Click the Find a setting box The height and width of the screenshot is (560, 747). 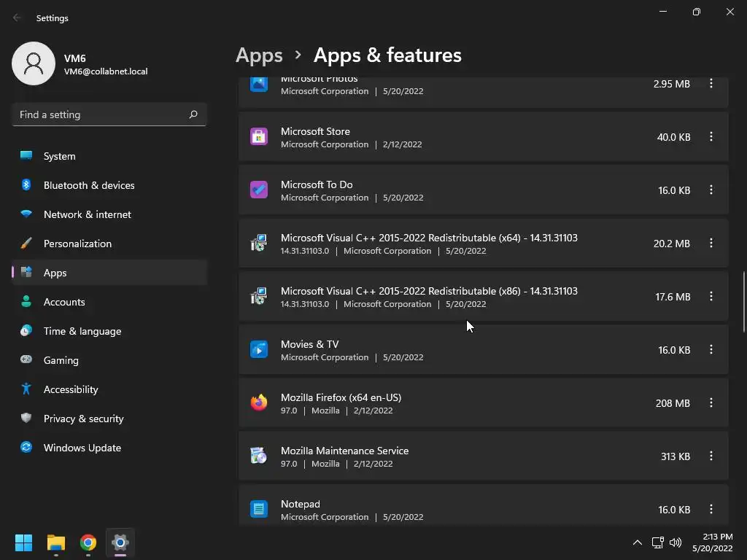102,114
